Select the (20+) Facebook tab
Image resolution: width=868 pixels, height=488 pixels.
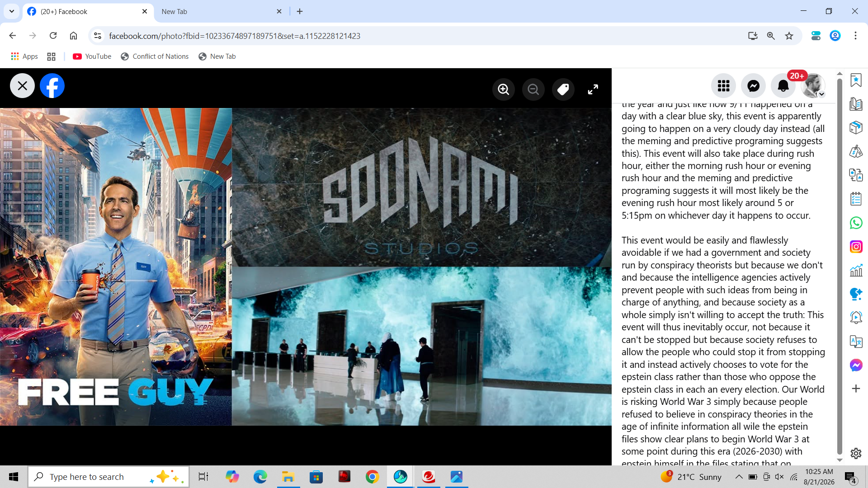pos(88,11)
